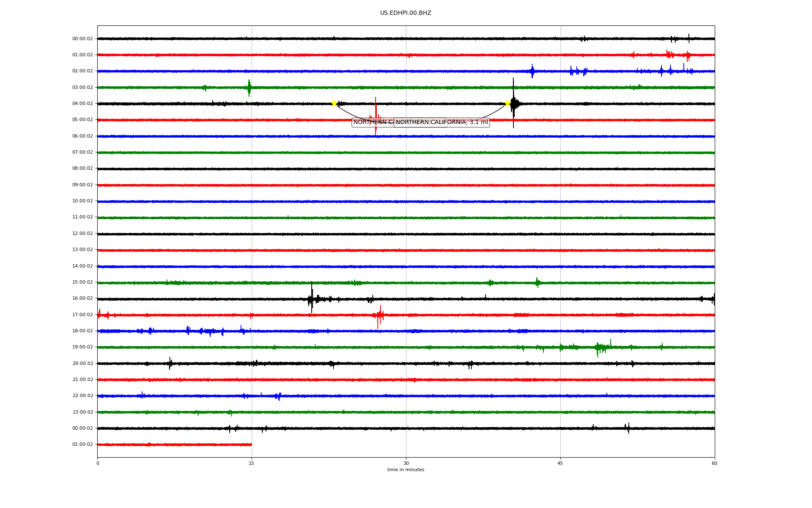The height and width of the screenshot is (508, 812).
Task: Click the large black spike on the 04:00:02 trace
Action: pyautogui.click(x=513, y=103)
